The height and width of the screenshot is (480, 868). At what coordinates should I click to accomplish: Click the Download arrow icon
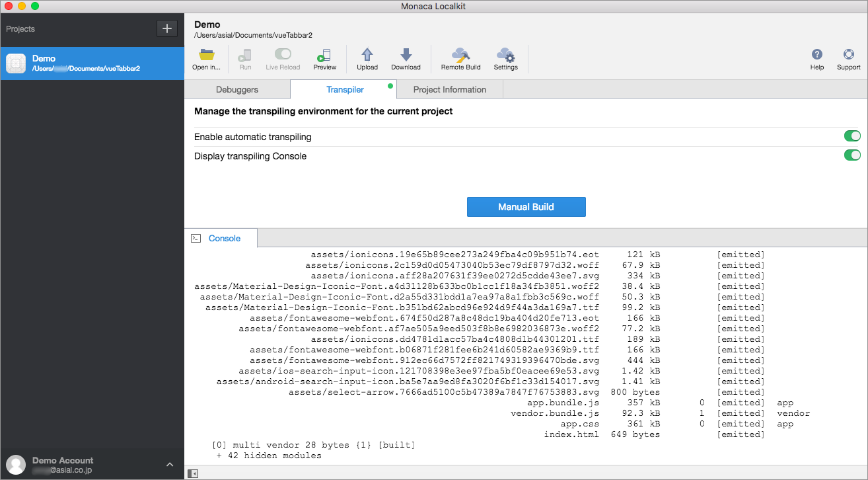[x=406, y=55]
